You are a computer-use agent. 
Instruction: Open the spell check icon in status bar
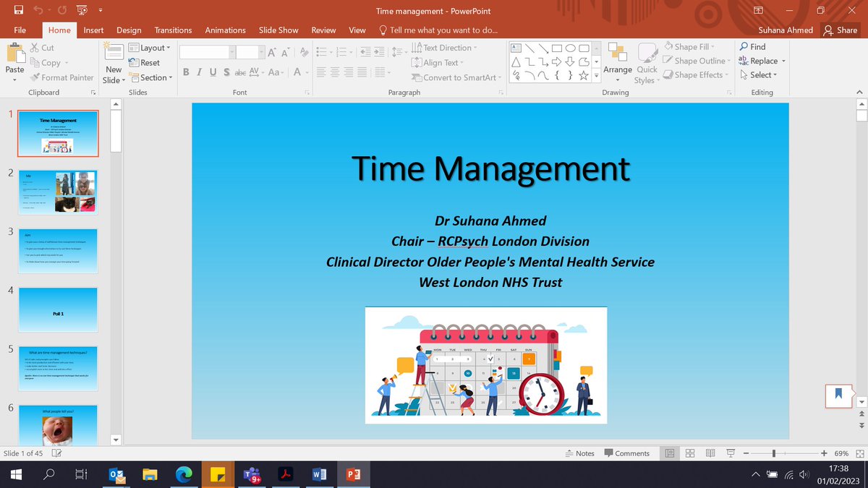[x=57, y=453]
